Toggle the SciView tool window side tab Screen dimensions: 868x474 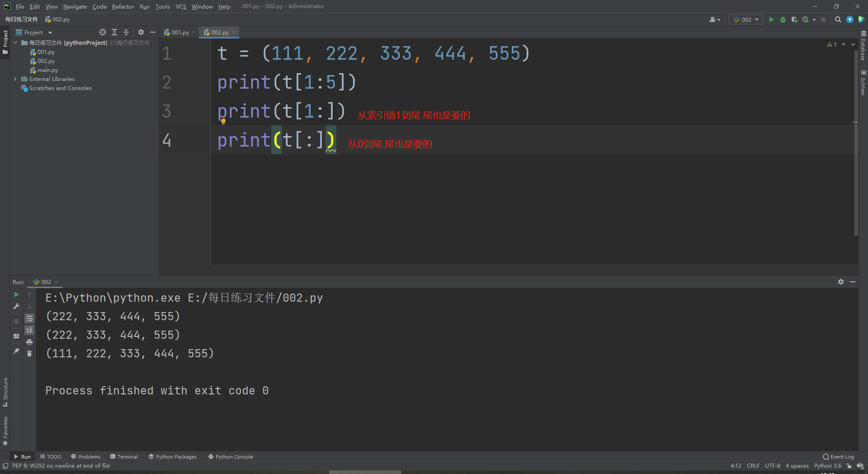click(863, 83)
